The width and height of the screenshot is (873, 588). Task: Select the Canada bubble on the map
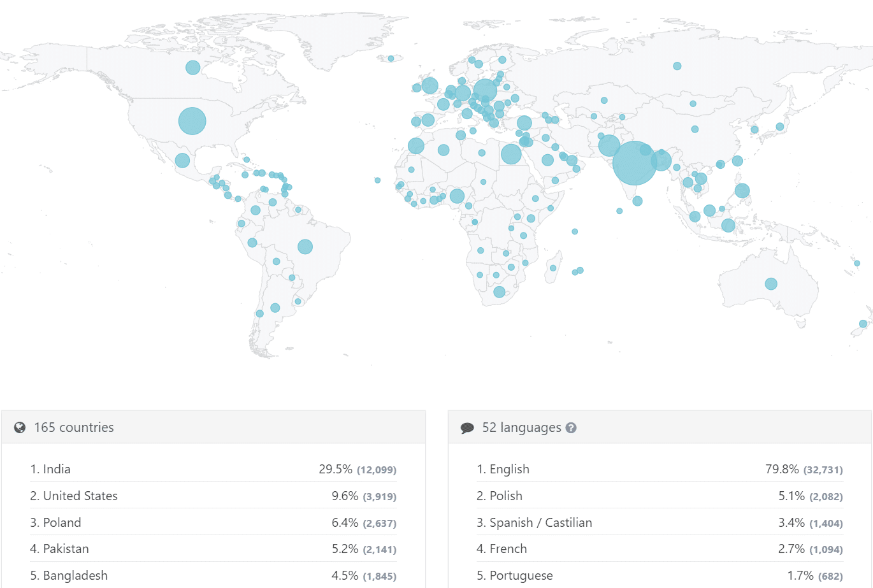[192, 68]
